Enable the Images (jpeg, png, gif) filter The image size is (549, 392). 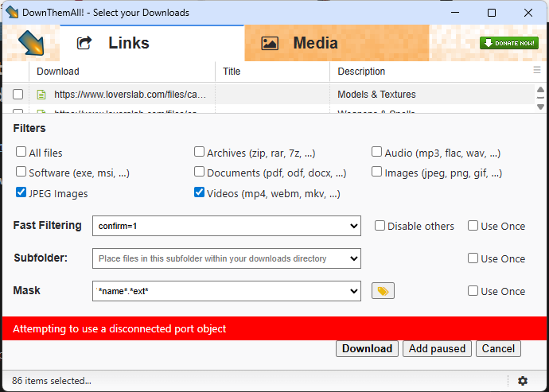376,172
